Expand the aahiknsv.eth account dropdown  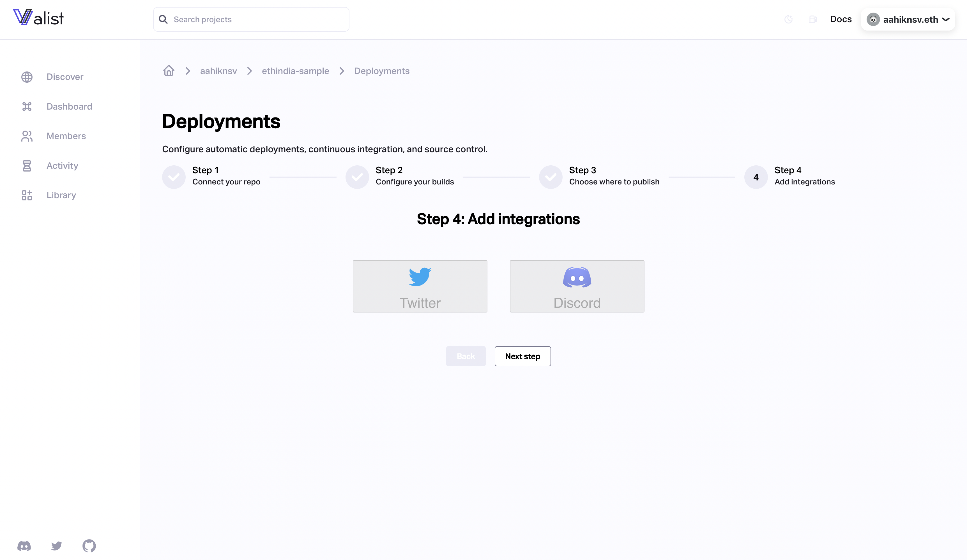pyautogui.click(x=908, y=19)
